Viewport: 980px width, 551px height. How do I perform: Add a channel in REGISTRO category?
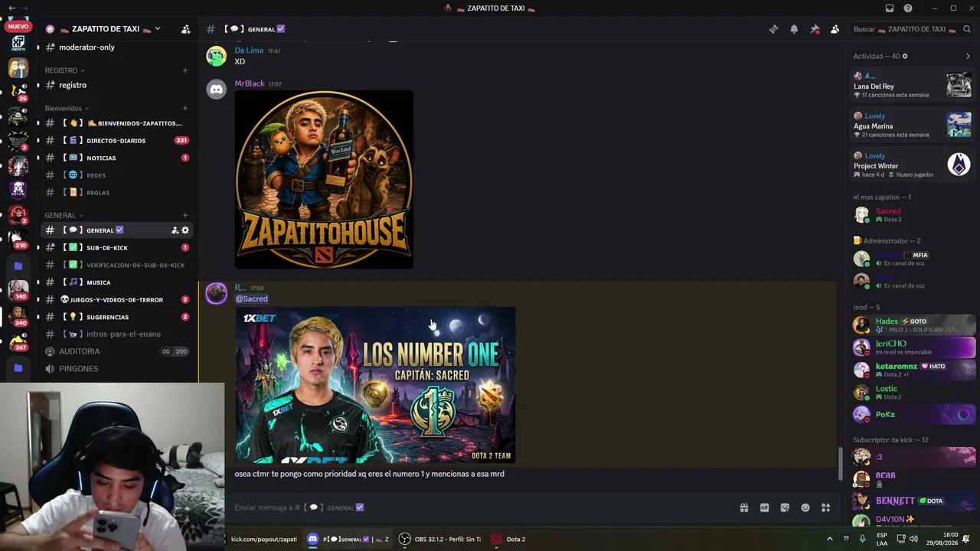[x=185, y=70]
